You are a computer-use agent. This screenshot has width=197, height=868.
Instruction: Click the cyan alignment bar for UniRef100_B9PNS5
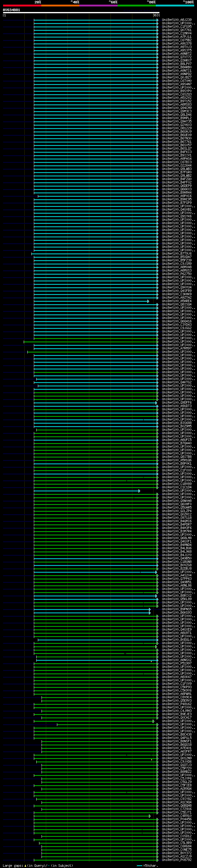click(x=92, y=609)
